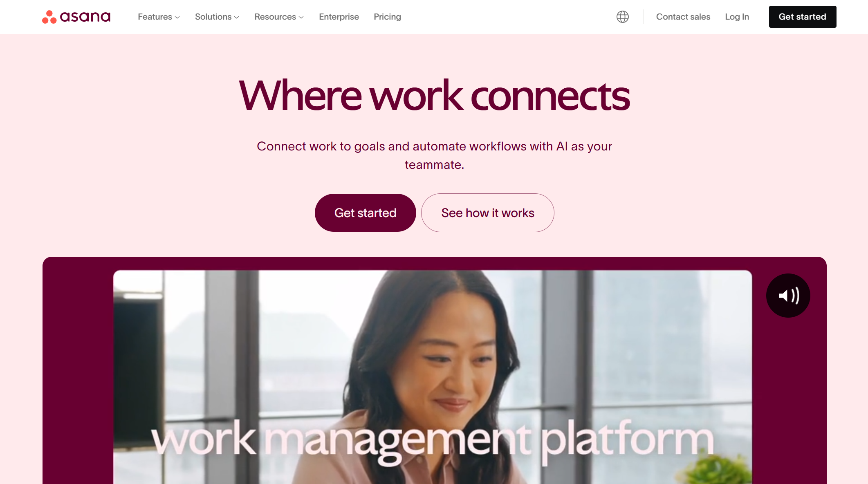Viewport: 868px width, 484px height.
Task: Click the chevron next to Resources
Action: click(x=301, y=18)
